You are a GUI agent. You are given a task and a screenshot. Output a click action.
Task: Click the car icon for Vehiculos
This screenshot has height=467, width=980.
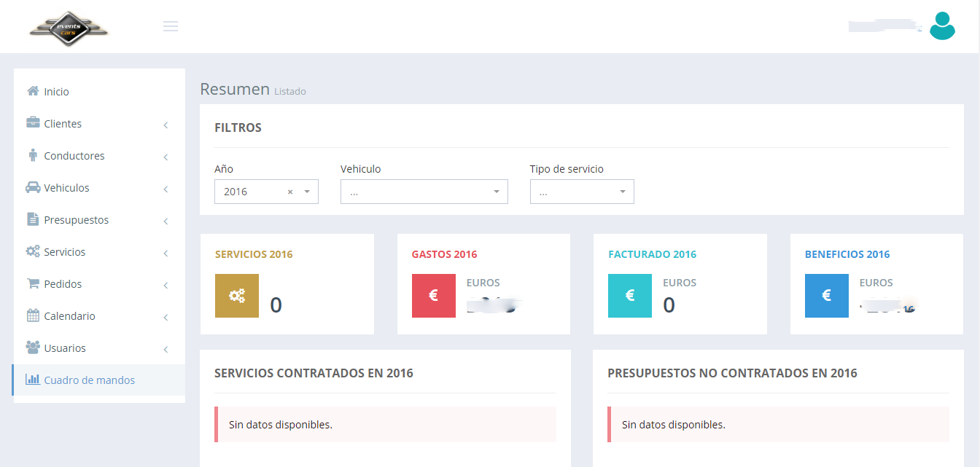(33, 188)
